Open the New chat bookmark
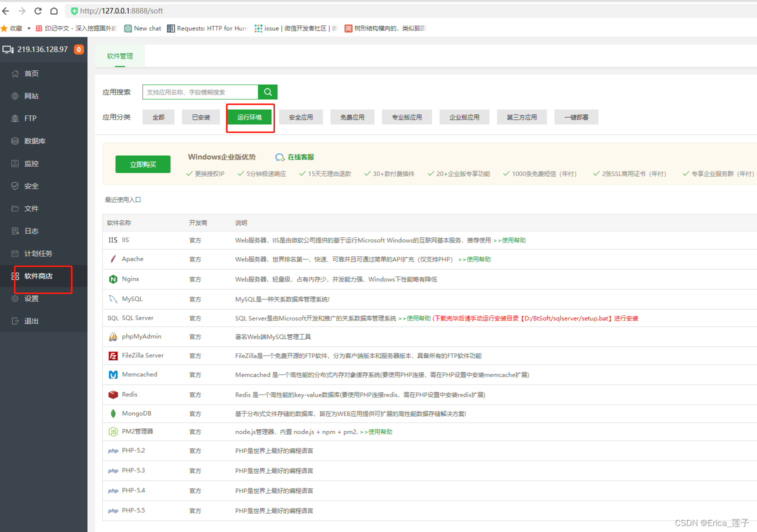Screen dimensions: 757x532 tap(143, 28)
